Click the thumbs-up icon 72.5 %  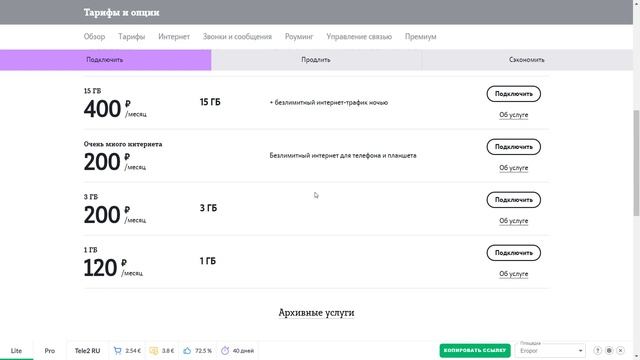point(187,351)
